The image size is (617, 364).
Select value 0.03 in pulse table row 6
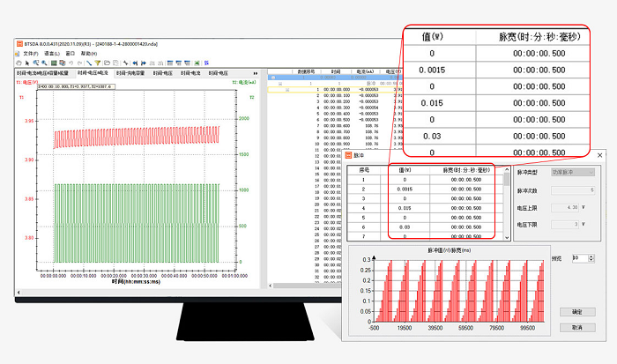pos(405,227)
